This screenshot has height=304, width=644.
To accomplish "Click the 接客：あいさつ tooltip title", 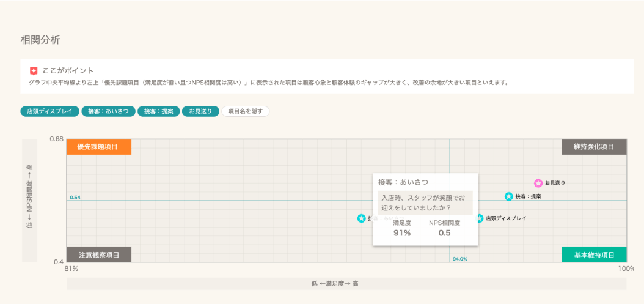I will tap(403, 182).
